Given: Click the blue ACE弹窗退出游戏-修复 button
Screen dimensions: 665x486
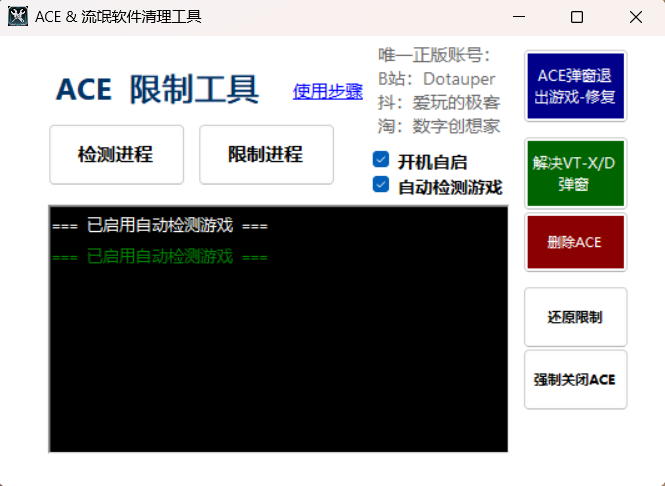Looking at the screenshot, I should pyautogui.click(x=576, y=87).
